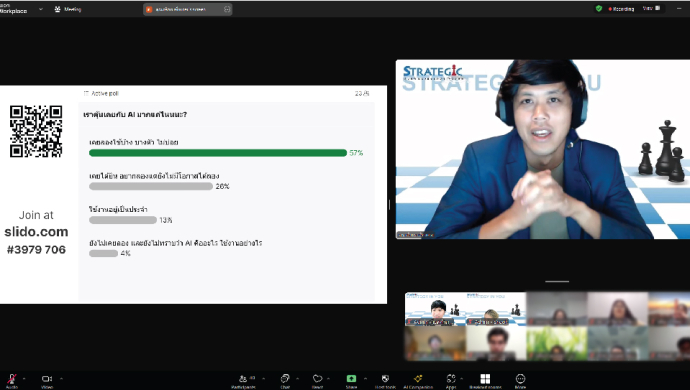The height and width of the screenshot is (390, 690).
Task: Open the AI Companion icon
Action: coord(418,379)
